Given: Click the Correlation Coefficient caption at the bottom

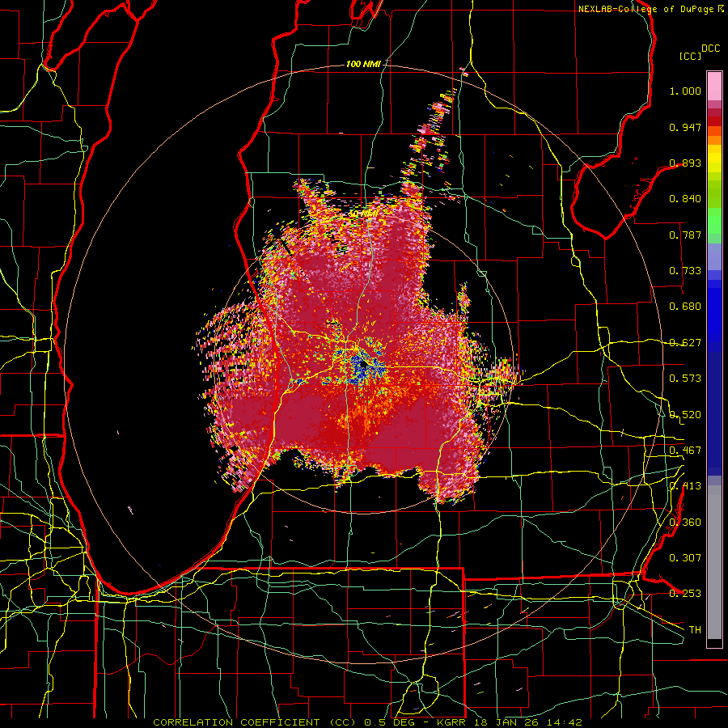Looking at the screenshot, I should click(368, 722).
